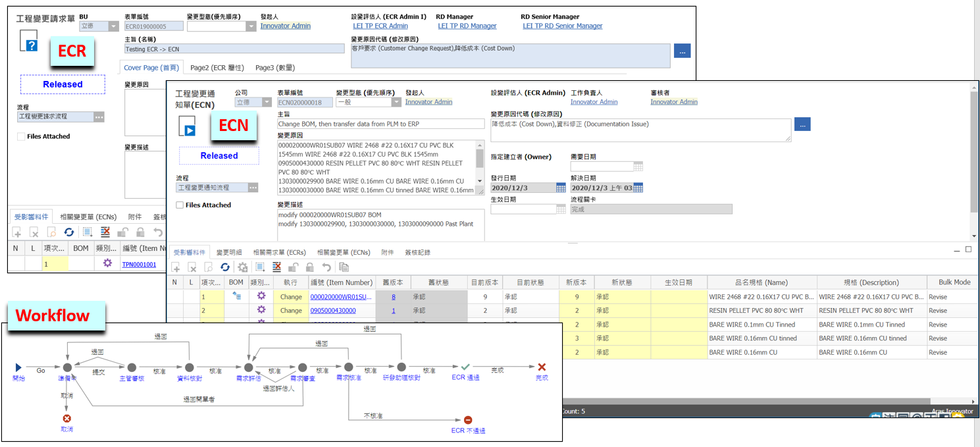Toggle Files Attached checkbox in ECR form

tap(21, 136)
